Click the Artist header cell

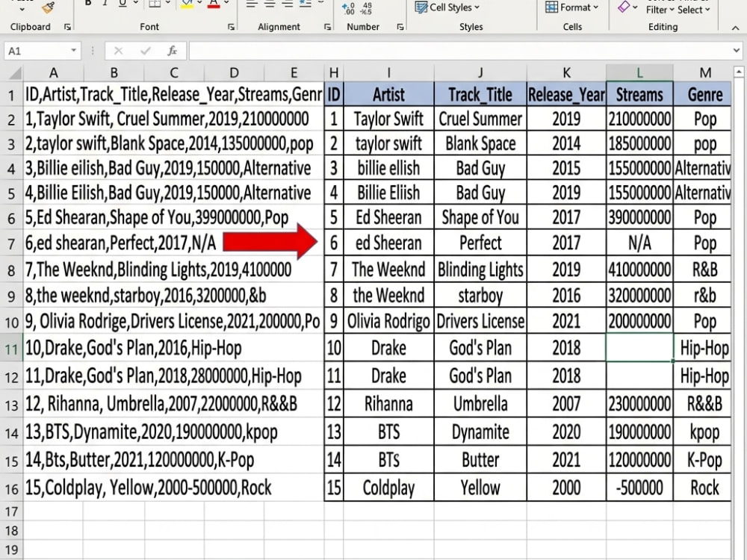tap(388, 94)
